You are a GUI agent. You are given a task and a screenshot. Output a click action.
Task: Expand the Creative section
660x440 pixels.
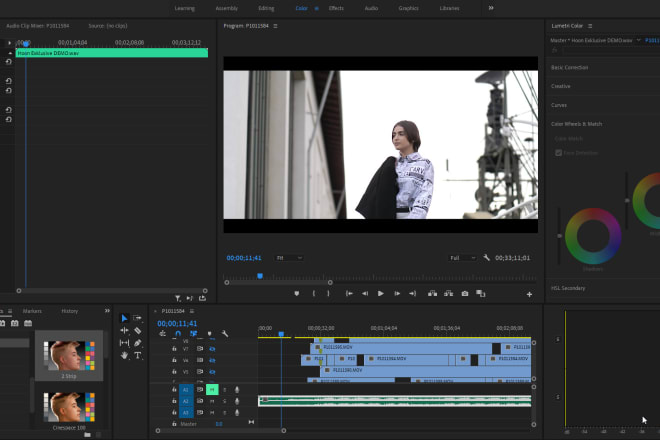(x=561, y=86)
